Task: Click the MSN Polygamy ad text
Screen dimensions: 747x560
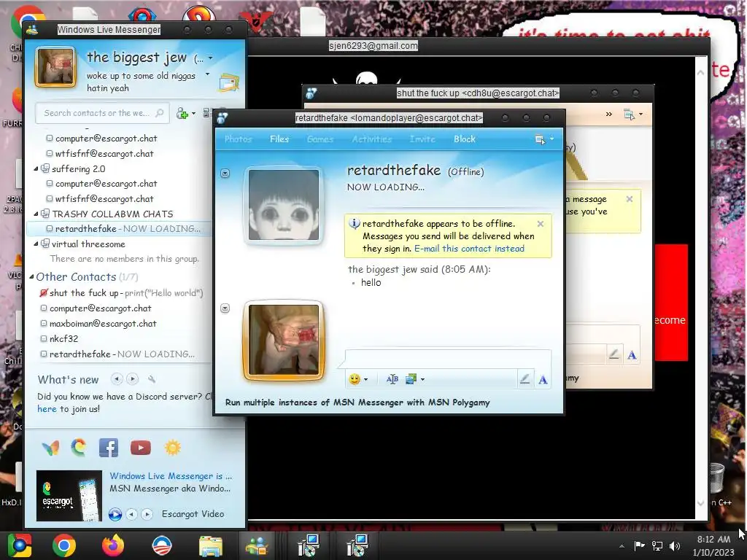Action: tap(357, 402)
